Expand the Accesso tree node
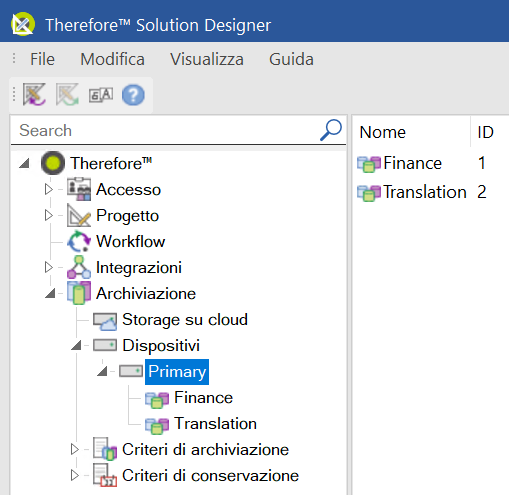This screenshot has height=495, width=509. tap(49, 189)
